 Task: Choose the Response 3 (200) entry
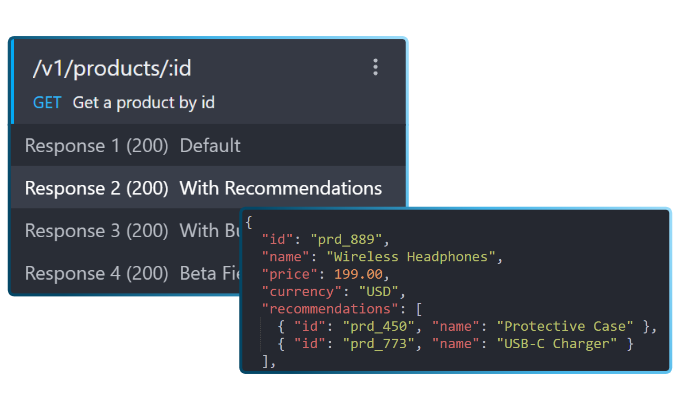coord(96,231)
